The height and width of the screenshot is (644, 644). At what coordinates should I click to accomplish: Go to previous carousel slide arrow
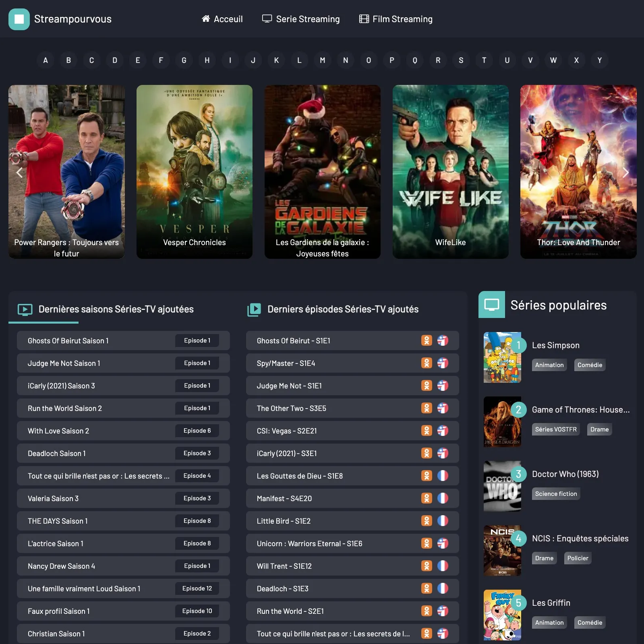coord(19,172)
